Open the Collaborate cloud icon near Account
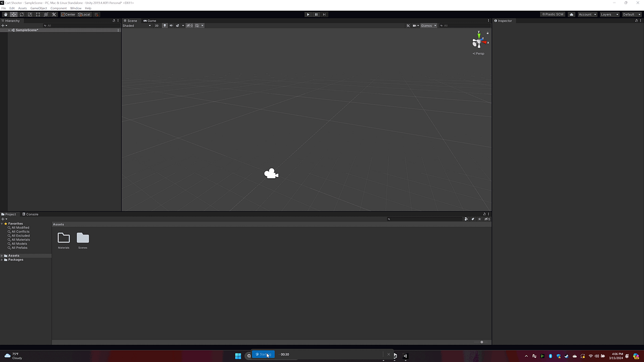 point(571,14)
